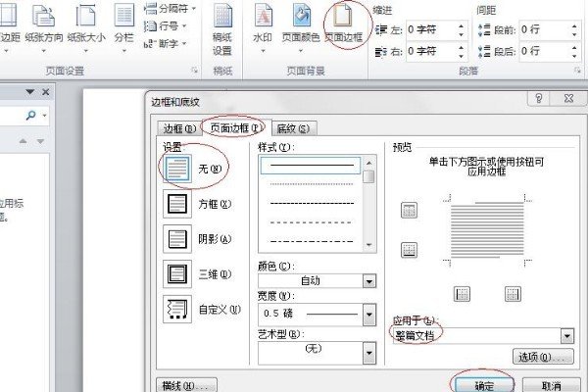588x392 pixels.
Task: Click the 稿纸设置 manuscript paper icon
Action: (222, 30)
